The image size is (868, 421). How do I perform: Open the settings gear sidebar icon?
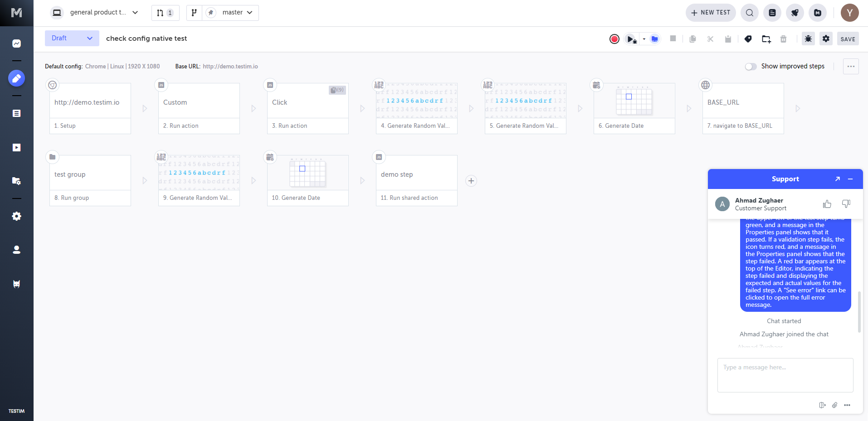[17, 216]
